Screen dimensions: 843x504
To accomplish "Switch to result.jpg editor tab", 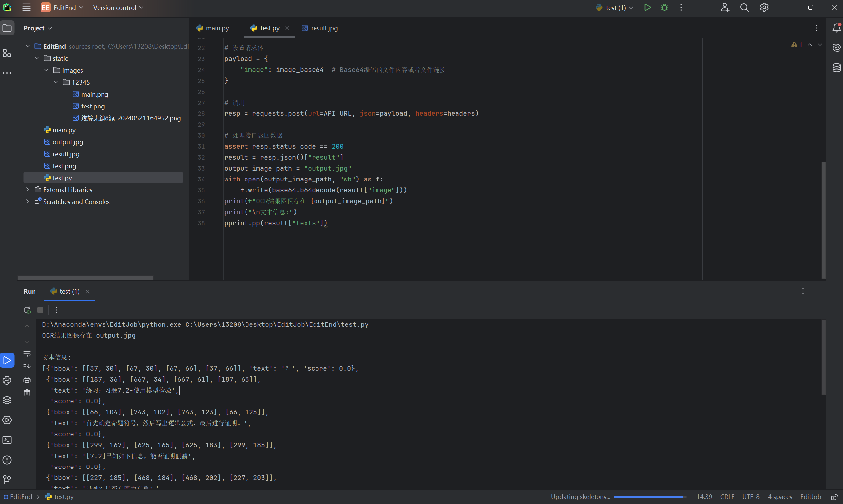I will pos(320,28).
